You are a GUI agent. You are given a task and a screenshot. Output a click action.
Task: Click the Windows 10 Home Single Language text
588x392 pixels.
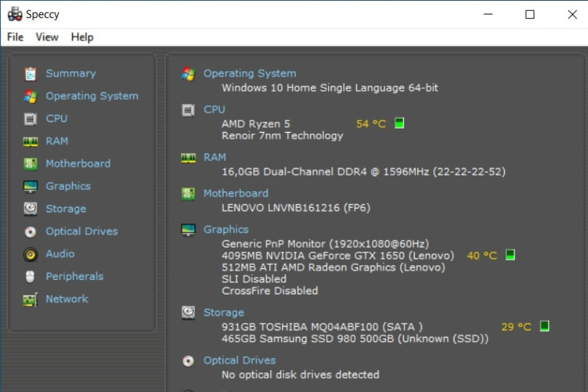[330, 88]
